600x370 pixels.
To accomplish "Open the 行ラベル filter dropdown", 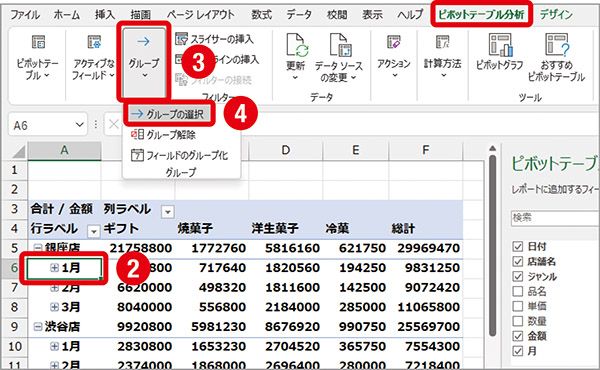I will (93, 231).
